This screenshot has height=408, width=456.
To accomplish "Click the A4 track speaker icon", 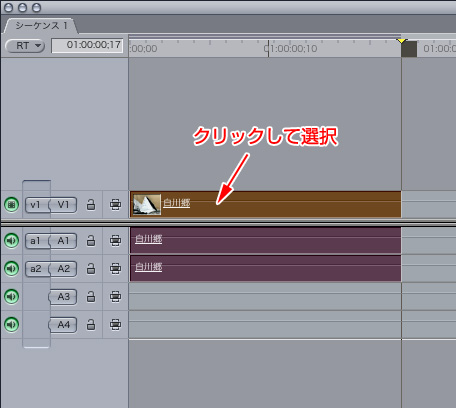I will (11, 324).
